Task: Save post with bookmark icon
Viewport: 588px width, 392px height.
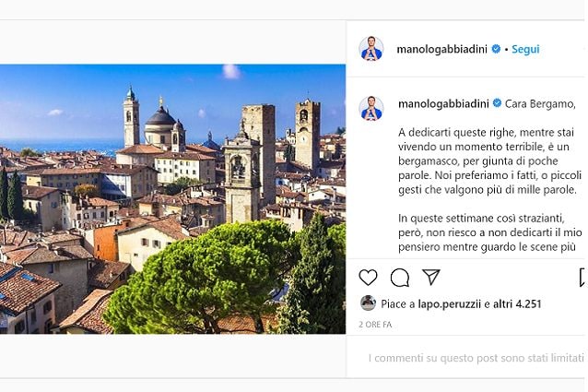Action: pos(582,278)
